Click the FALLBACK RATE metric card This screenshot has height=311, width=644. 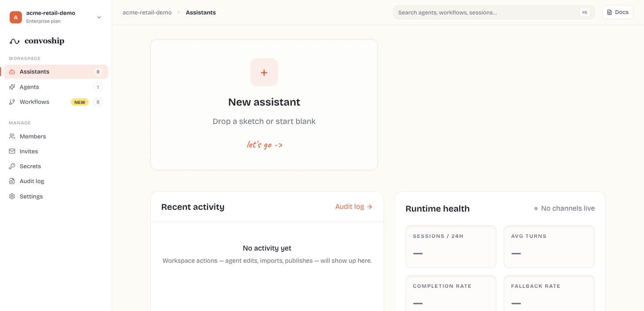coord(549,293)
